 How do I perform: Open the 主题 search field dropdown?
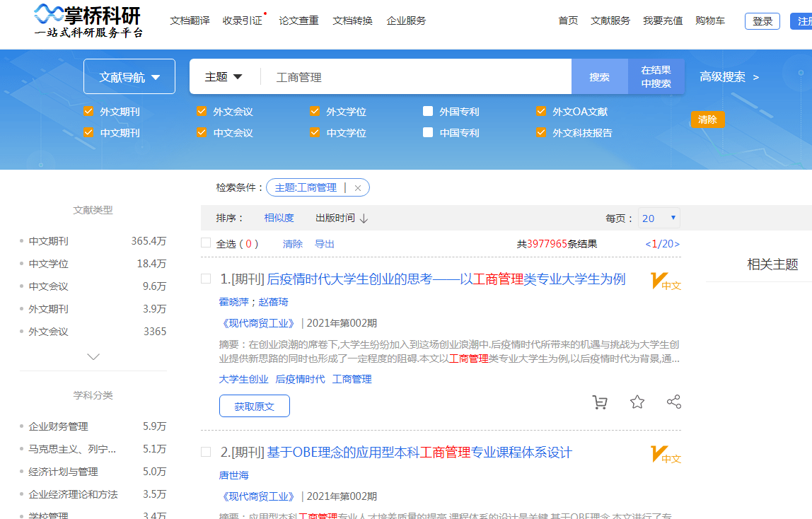coord(224,76)
